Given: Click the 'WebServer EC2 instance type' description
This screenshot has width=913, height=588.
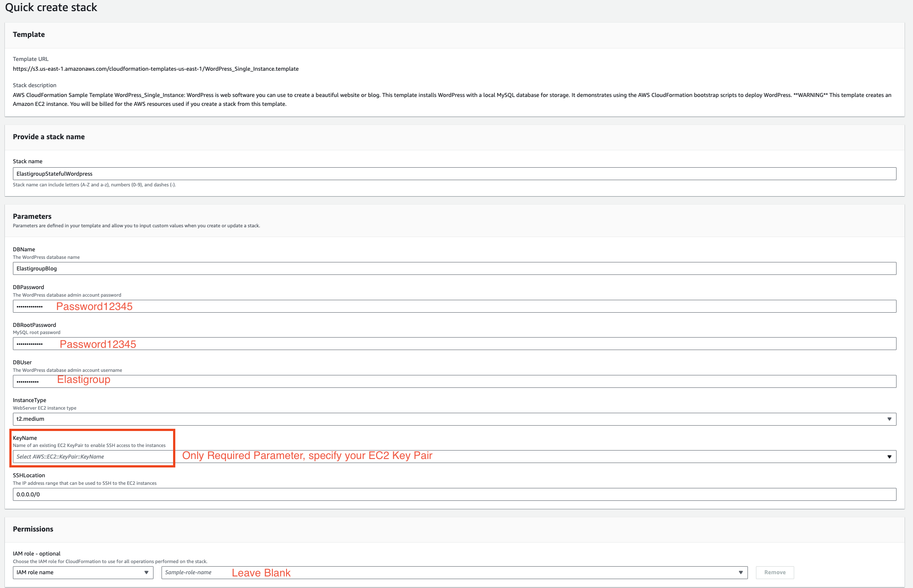Looking at the screenshot, I should [x=44, y=408].
